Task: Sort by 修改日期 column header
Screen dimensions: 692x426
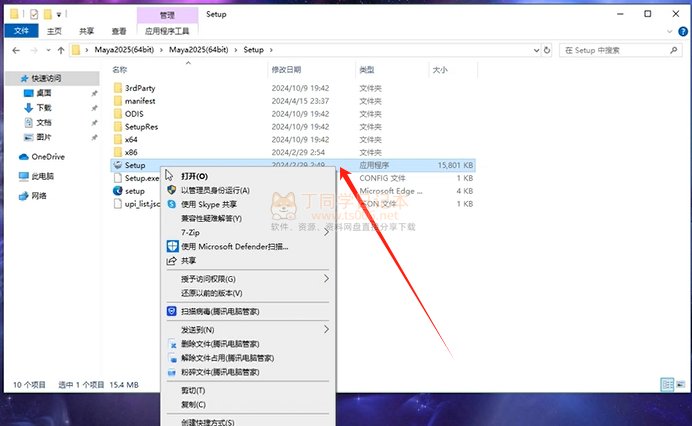Action: click(x=286, y=70)
